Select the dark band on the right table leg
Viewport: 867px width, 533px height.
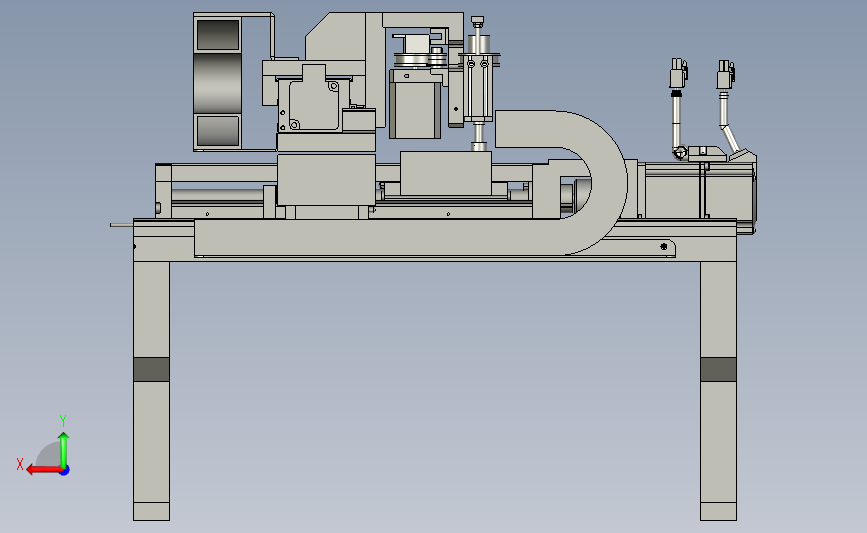pos(718,369)
